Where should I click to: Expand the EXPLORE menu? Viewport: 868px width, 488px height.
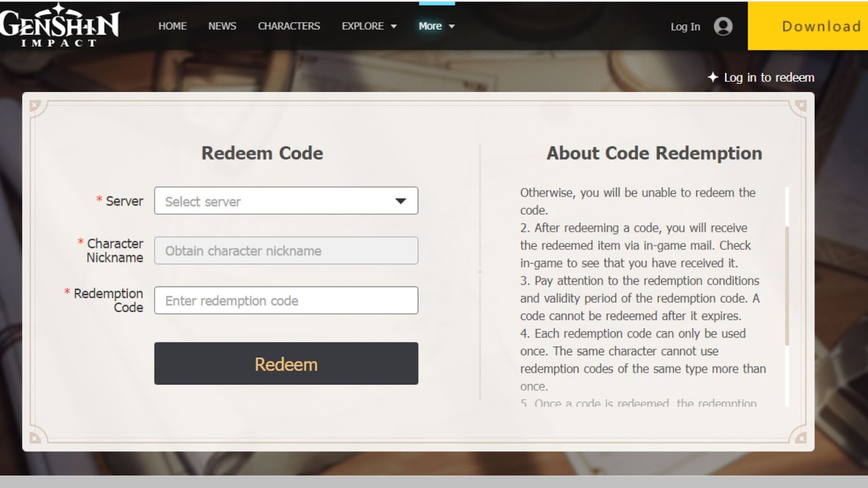tap(369, 26)
